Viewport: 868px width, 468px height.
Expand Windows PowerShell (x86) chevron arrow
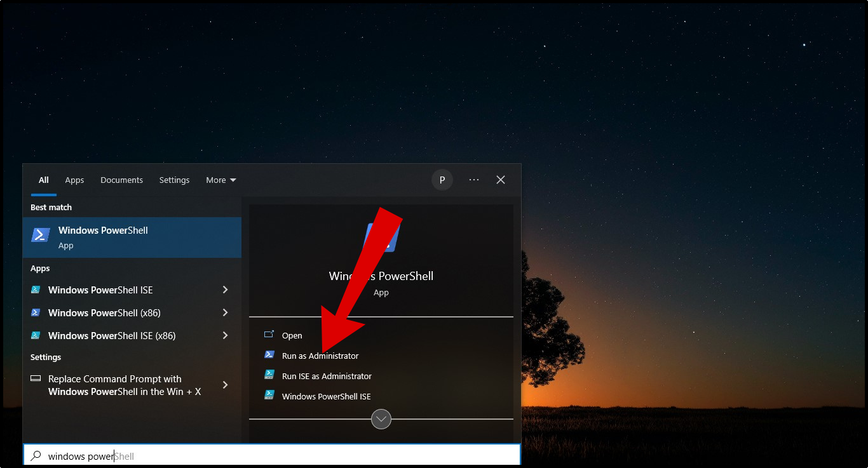pos(225,312)
